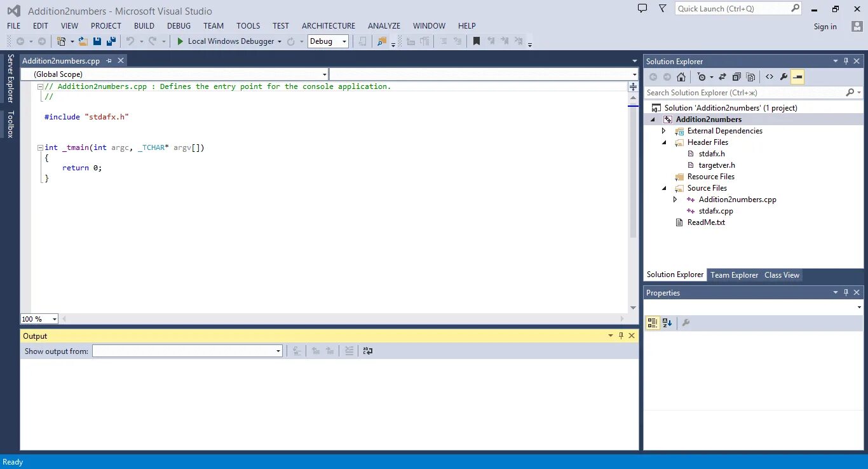Click the editor vertical scrollbar
This screenshot has width=868, height=469.
[633, 172]
